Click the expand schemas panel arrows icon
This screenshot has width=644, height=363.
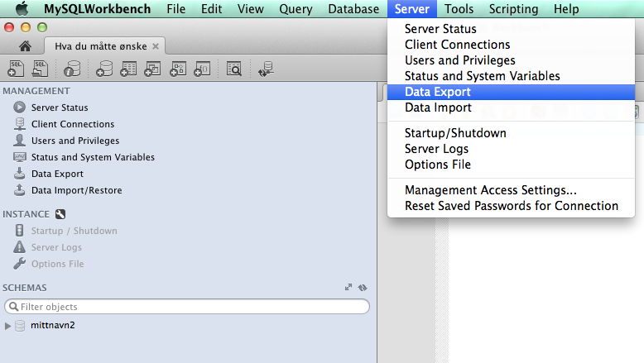[x=348, y=287]
